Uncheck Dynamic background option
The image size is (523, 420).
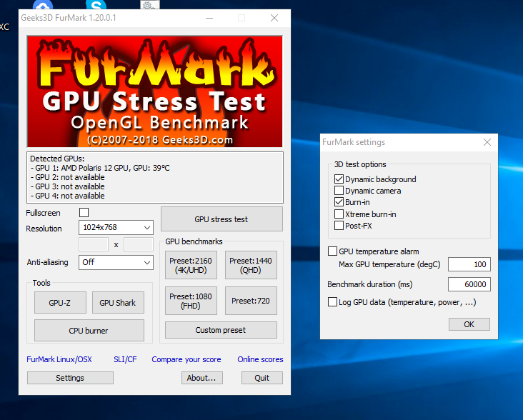tap(339, 179)
